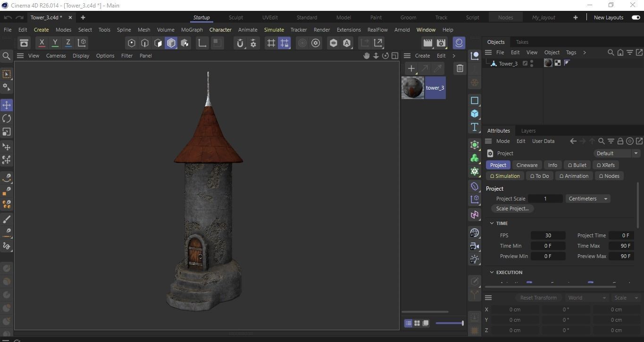Click the Attributes back arrow
Image resolution: width=644 pixels, height=342 pixels.
(573, 141)
